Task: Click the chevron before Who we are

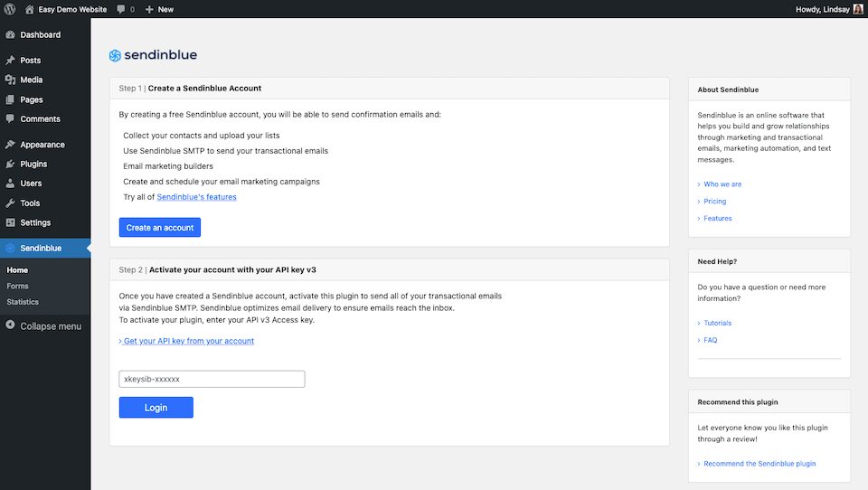Action: [x=699, y=184]
